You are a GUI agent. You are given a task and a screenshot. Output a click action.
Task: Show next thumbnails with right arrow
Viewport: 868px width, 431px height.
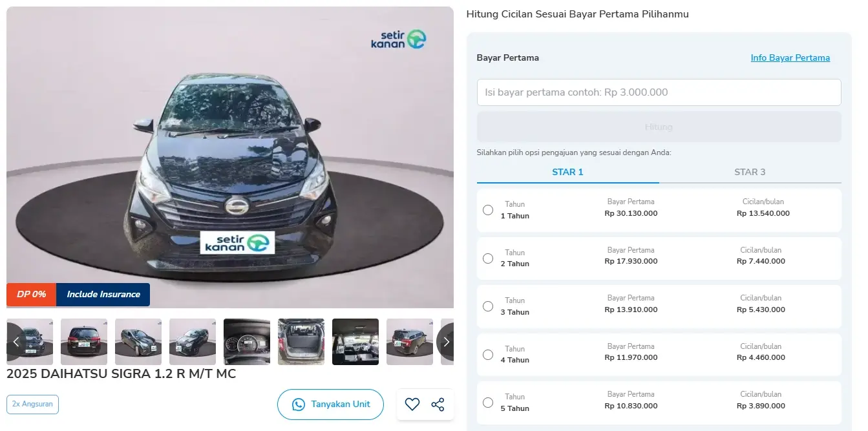(x=446, y=342)
